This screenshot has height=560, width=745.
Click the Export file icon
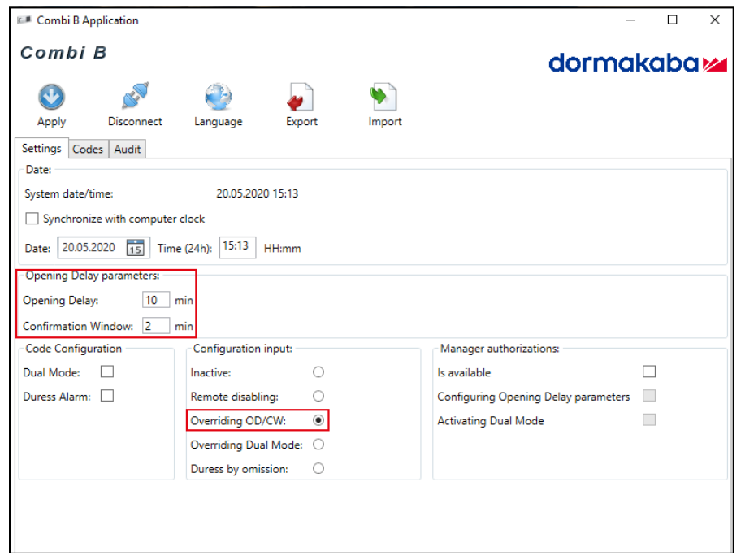click(x=301, y=99)
